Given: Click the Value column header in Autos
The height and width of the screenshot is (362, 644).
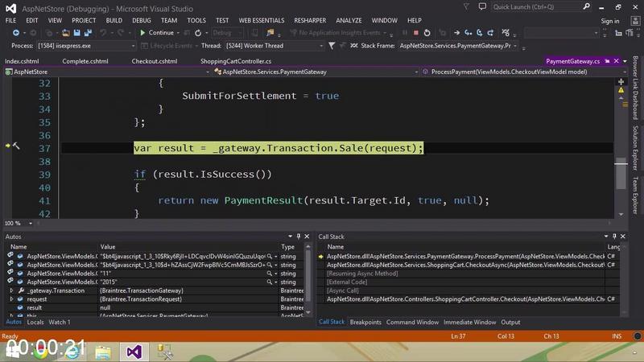Looking at the screenshot, I should (108, 247).
